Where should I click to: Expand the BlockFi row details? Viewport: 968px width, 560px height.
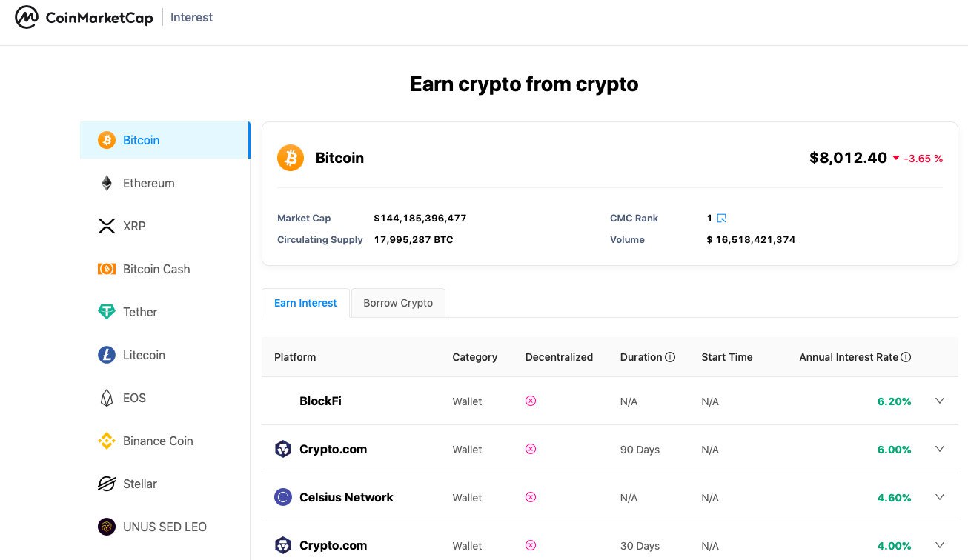(x=940, y=401)
